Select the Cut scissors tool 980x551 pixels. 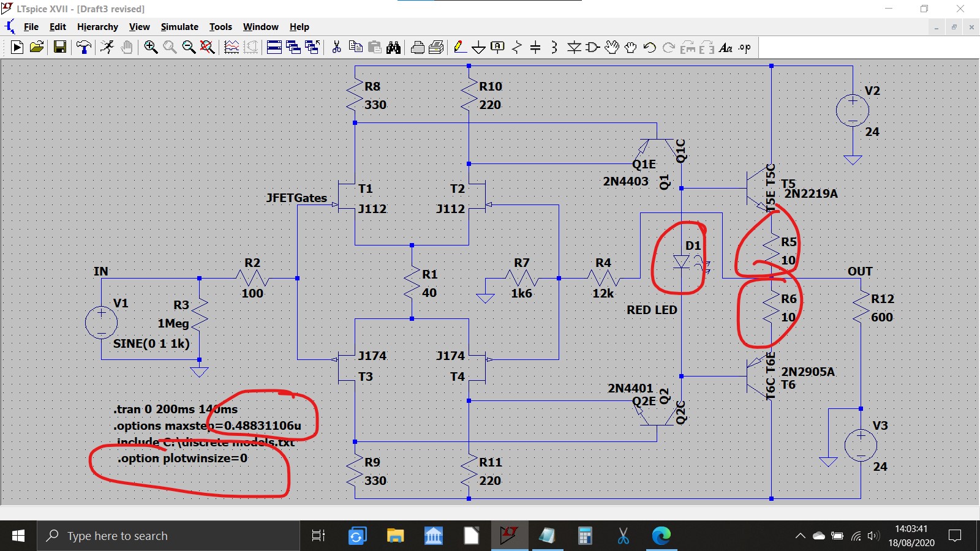[x=336, y=47]
